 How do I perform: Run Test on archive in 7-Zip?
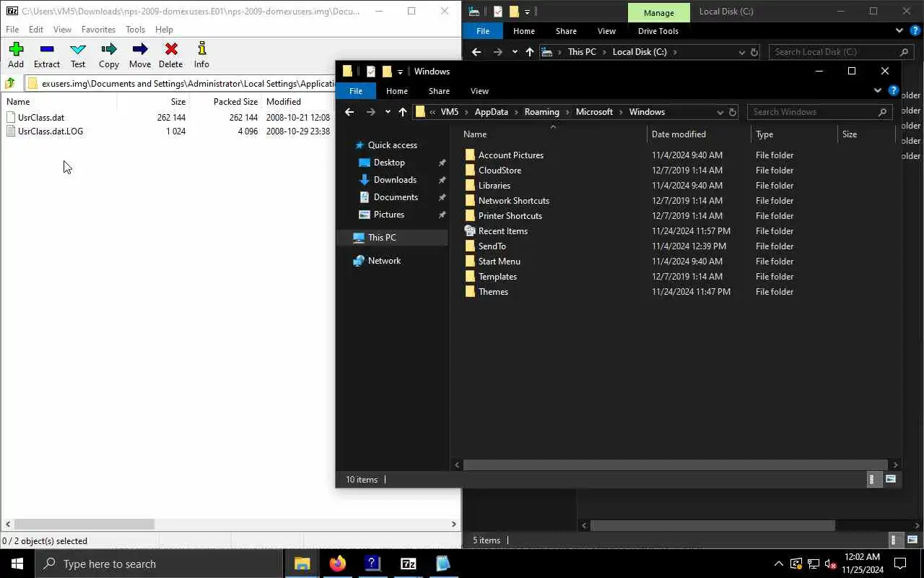tap(78, 55)
